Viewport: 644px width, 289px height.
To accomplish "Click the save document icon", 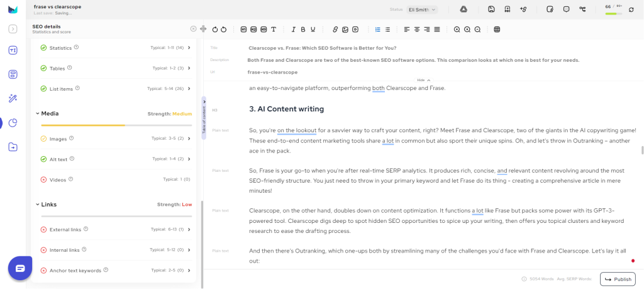I will (x=491, y=9).
